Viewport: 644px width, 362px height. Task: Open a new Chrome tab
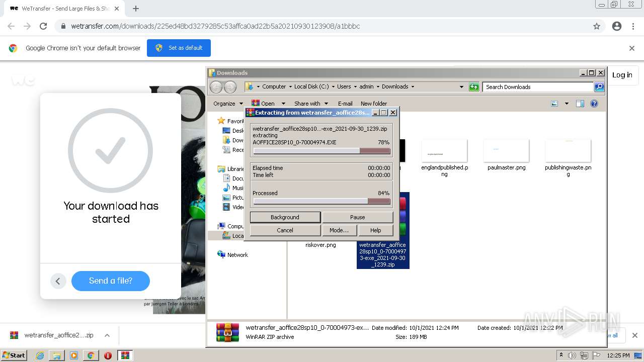[136, 9]
